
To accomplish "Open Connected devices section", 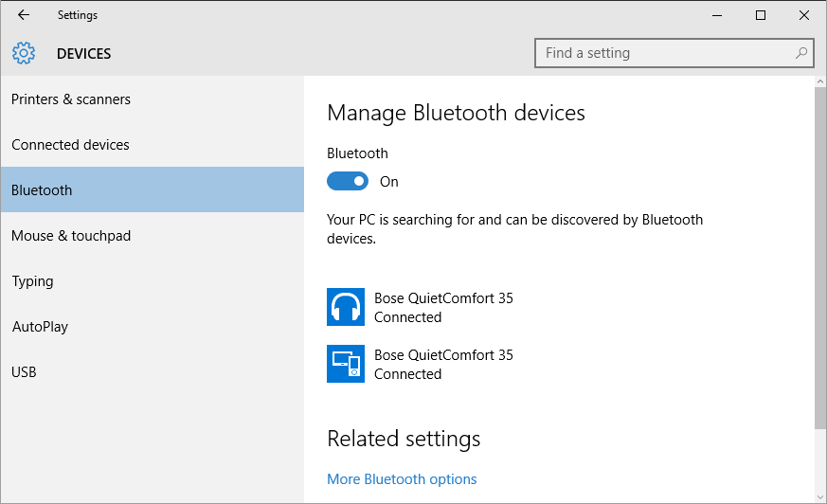I will click(152, 144).
